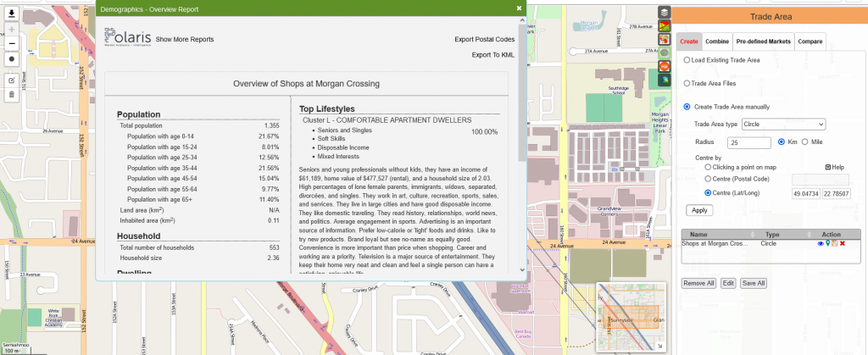Screen dimensions: 868x355
Task: Click the report vertical scrollbar thumb
Action: tap(521, 92)
